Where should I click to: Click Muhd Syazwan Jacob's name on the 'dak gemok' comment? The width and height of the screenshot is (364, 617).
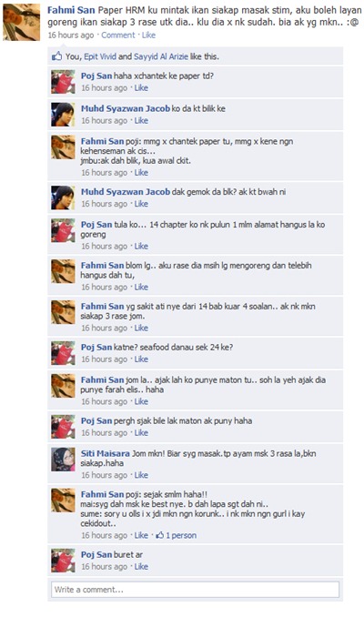pos(126,192)
